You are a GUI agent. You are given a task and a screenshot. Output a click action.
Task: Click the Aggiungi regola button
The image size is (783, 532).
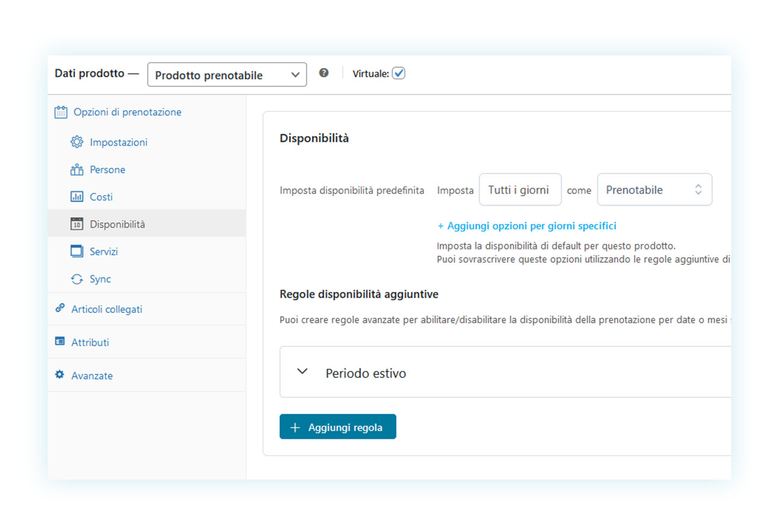338,427
